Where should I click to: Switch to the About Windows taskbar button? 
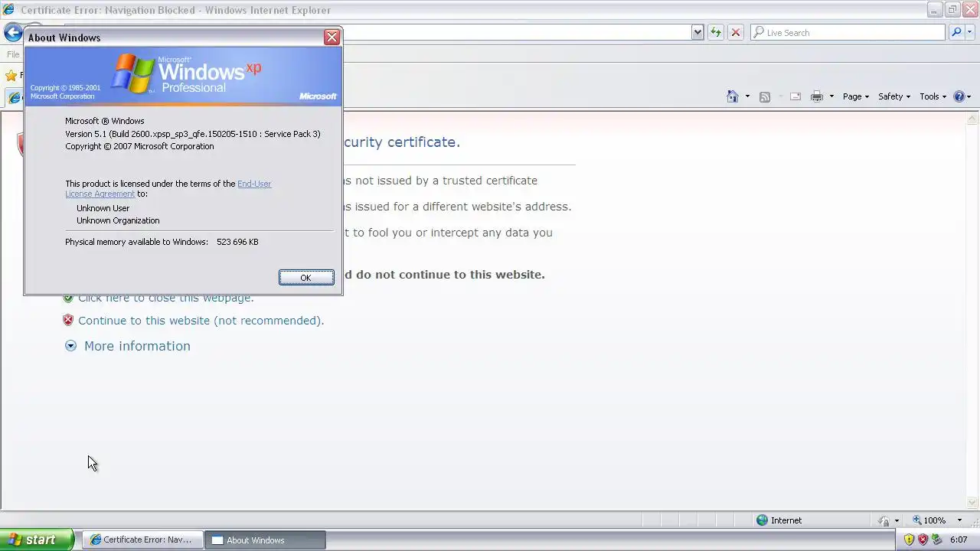tap(266, 540)
